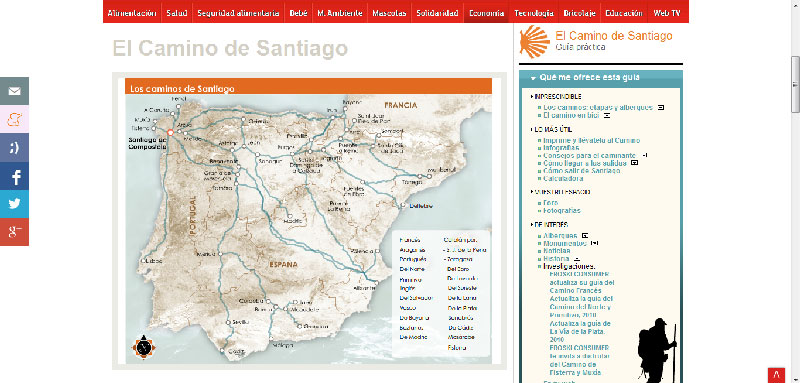Viewport: 800px width, 383px height.
Task: Click the Madrid city marker on map
Action: [x=290, y=216]
